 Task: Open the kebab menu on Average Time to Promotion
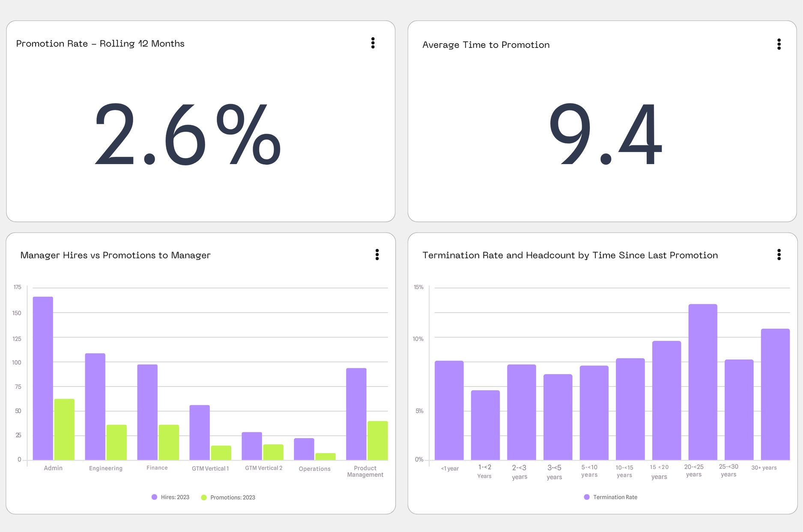[779, 45]
